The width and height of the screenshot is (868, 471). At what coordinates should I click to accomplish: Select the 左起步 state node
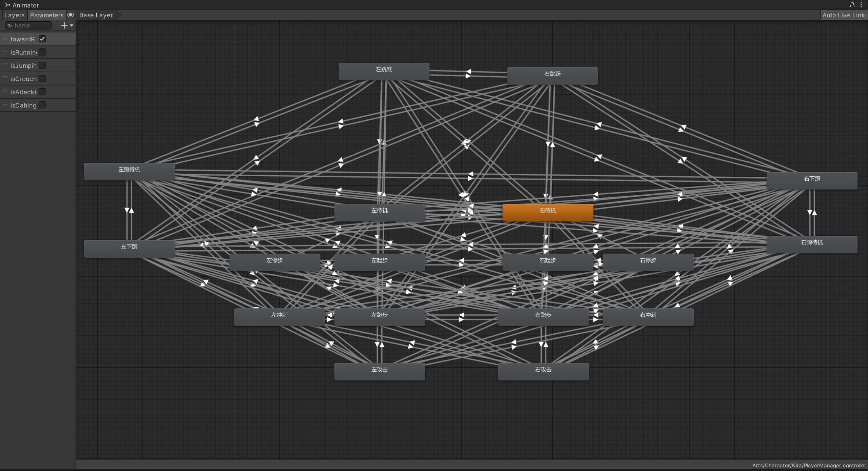coord(380,262)
